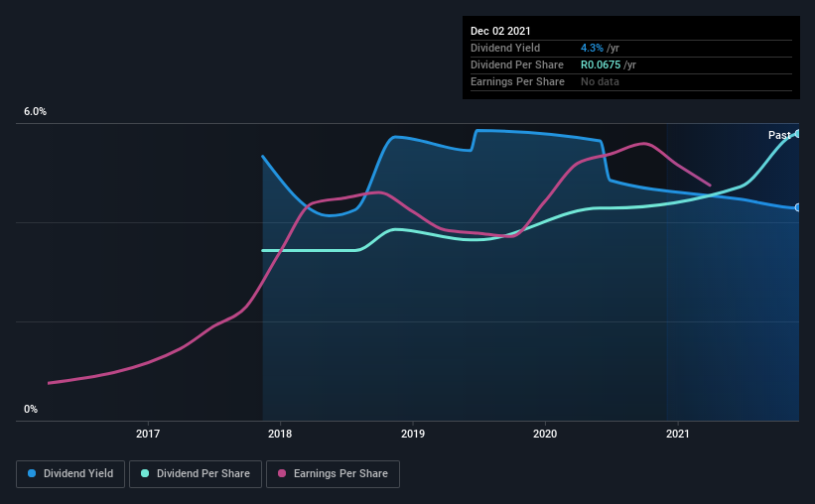The width and height of the screenshot is (815, 504).
Task: Click the 4.3% dividend yield value in tooltip
Action: pyautogui.click(x=592, y=48)
